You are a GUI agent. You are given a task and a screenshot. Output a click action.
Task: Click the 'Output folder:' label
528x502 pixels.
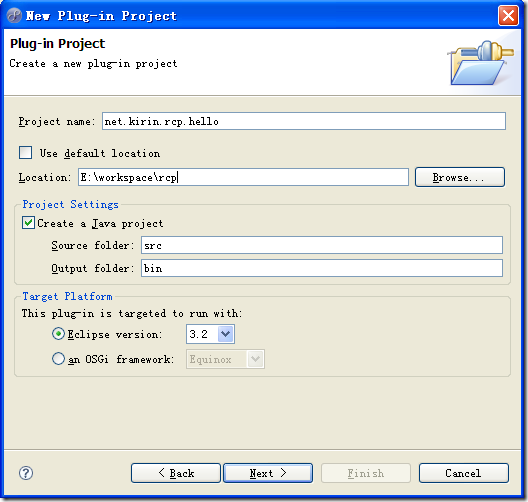[93, 268]
